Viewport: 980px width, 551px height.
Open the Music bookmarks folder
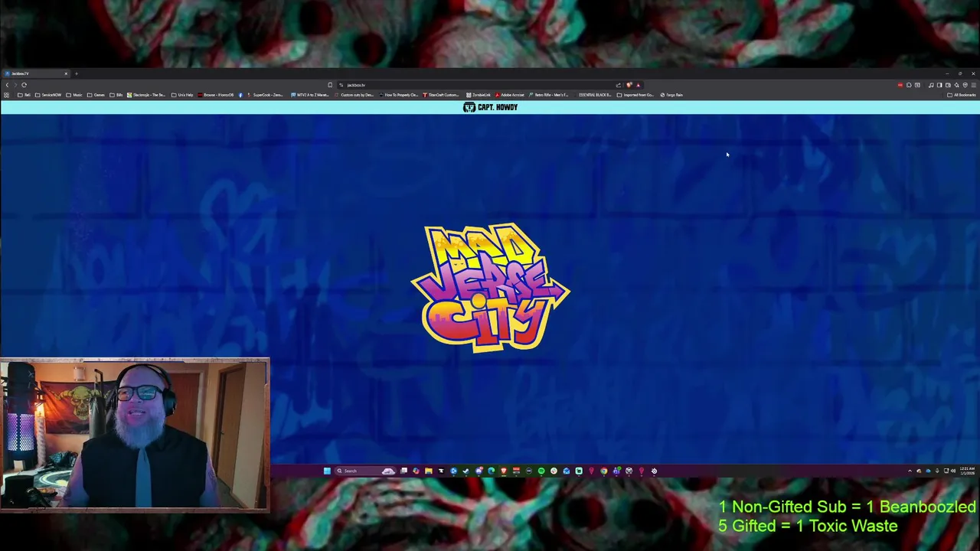(74, 95)
